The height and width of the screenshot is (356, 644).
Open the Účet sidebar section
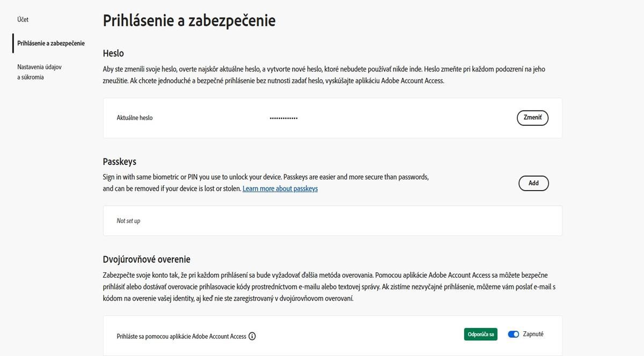click(x=23, y=19)
